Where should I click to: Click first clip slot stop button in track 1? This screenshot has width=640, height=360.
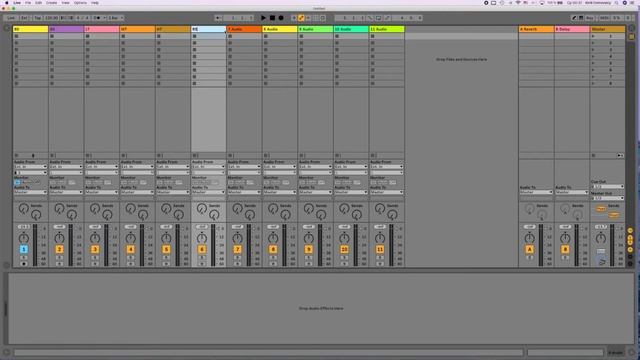click(x=16, y=36)
